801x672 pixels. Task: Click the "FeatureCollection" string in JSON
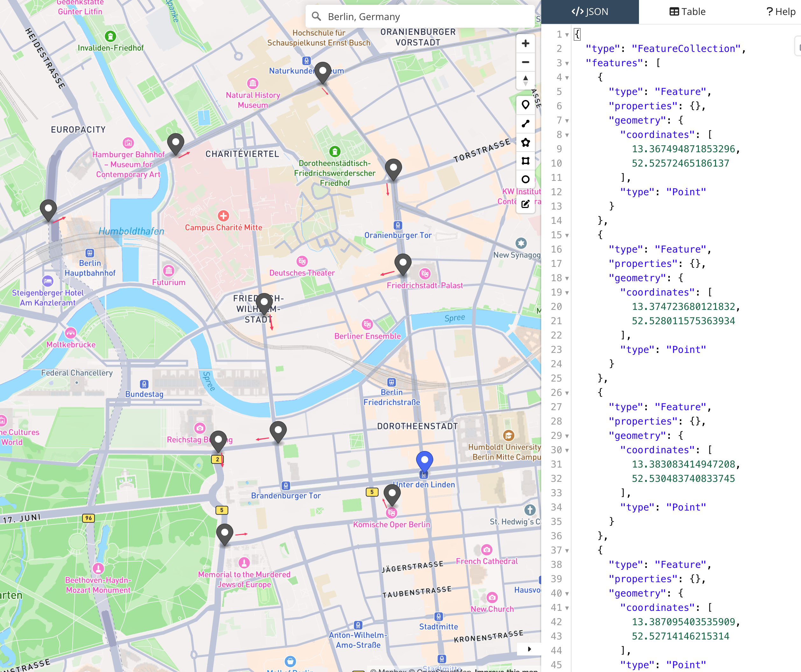pyautogui.click(x=686, y=48)
